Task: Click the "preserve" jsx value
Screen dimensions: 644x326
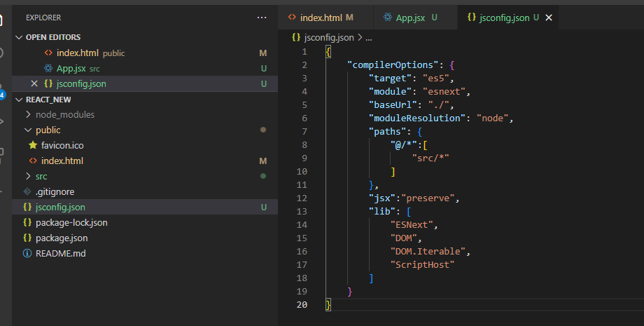Action: point(428,198)
